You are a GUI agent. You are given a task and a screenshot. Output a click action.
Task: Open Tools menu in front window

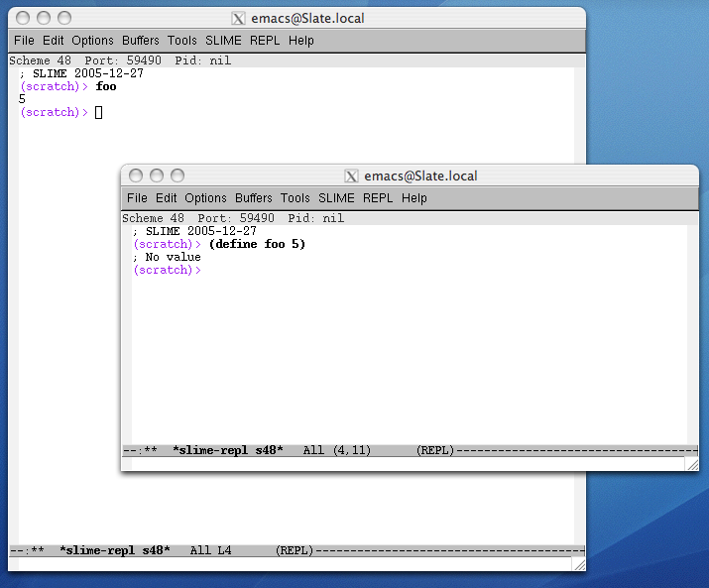pos(295,198)
